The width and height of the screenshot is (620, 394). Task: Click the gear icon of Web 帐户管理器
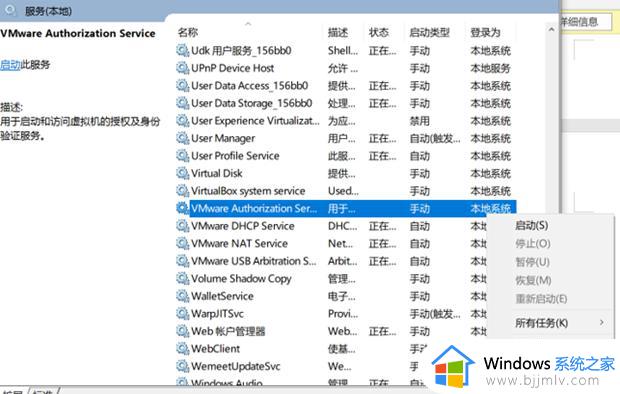coord(182,331)
